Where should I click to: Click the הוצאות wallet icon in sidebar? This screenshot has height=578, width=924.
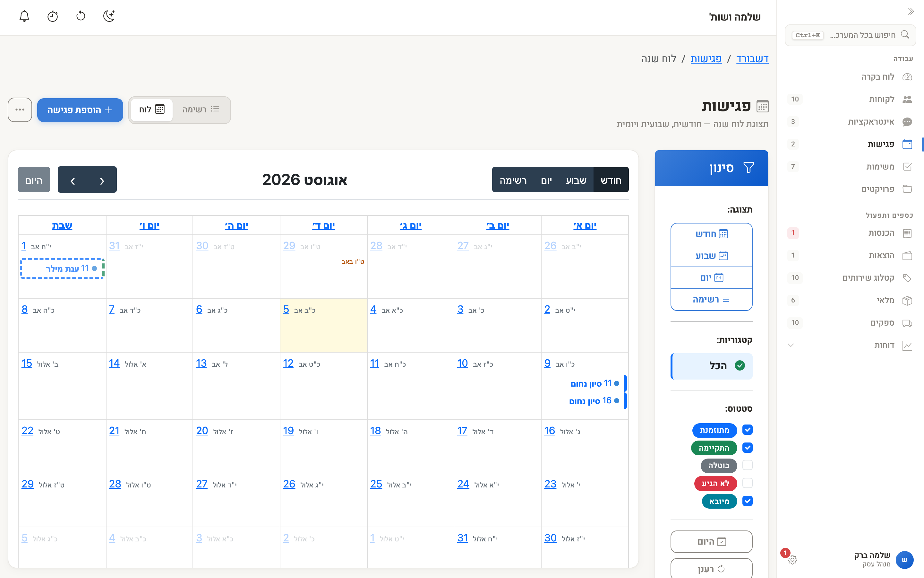coord(907,255)
